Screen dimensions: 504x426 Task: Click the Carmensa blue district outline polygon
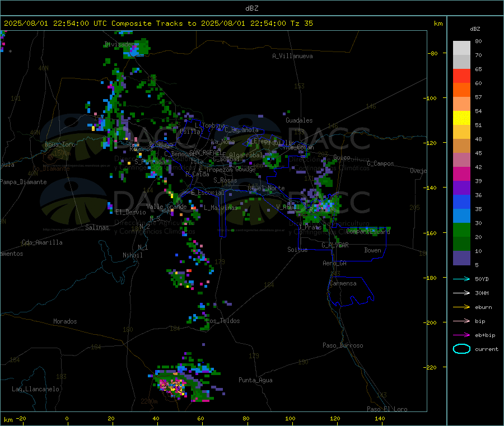(351, 291)
